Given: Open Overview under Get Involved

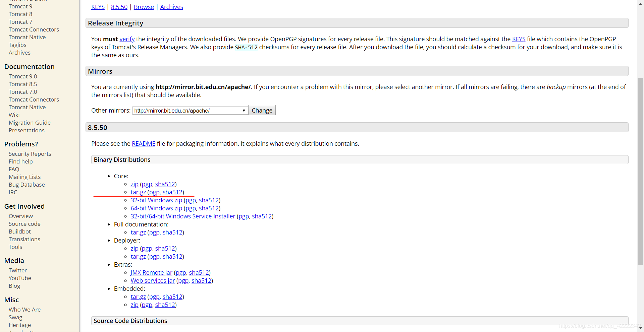Looking at the screenshot, I should coord(21,216).
